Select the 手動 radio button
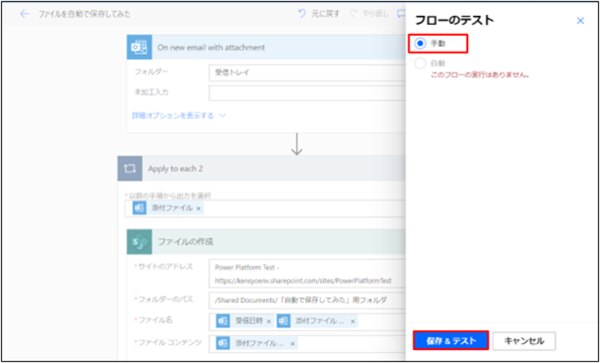This screenshot has height=363, width=600. pyautogui.click(x=420, y=44)
